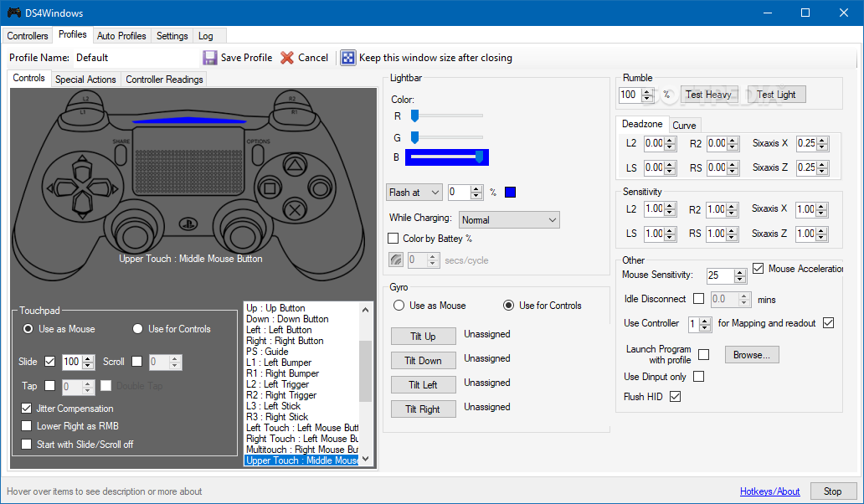The width and height of the screenshot is (864, 504).
Task: Click the R2 trigger on controller image
Action: pos(292,99)
